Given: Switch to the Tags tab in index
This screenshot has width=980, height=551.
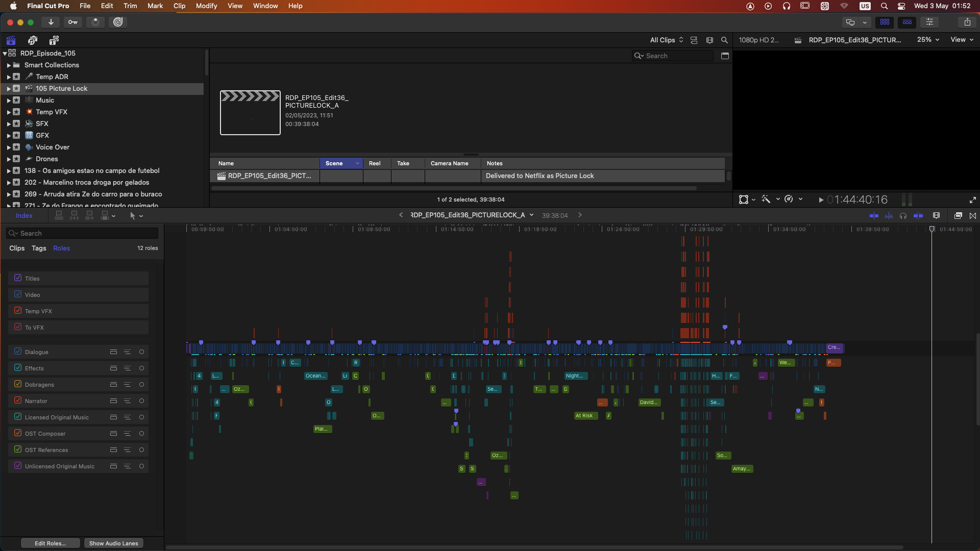Looking at the screenshot, I should point(39,248).
